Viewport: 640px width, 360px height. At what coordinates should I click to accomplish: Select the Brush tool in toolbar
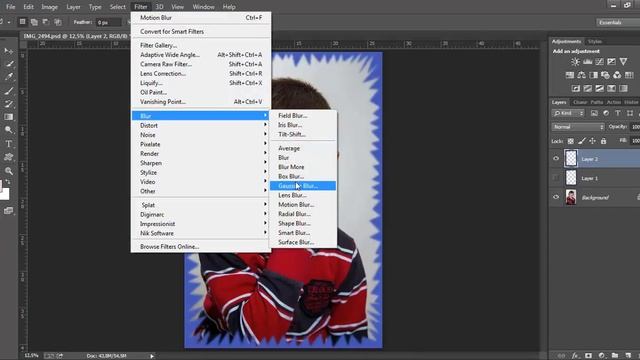point(9,91)
